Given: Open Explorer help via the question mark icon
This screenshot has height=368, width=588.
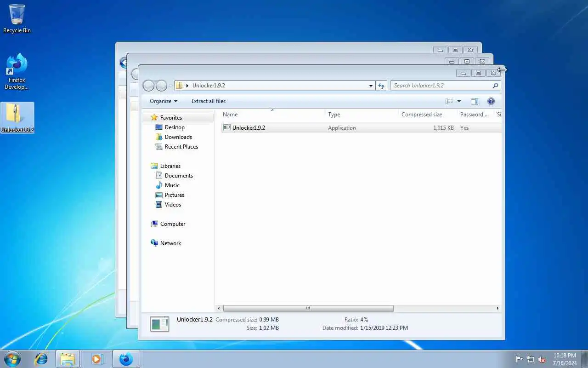Looking at the screenshot, I should (491, 101).
